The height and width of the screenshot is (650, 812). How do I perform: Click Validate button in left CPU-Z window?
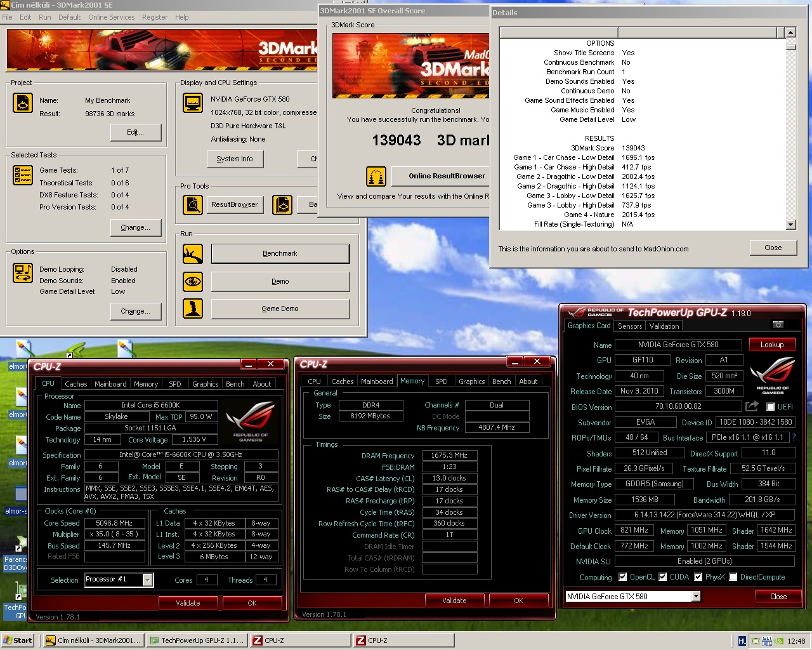(188, 603)
